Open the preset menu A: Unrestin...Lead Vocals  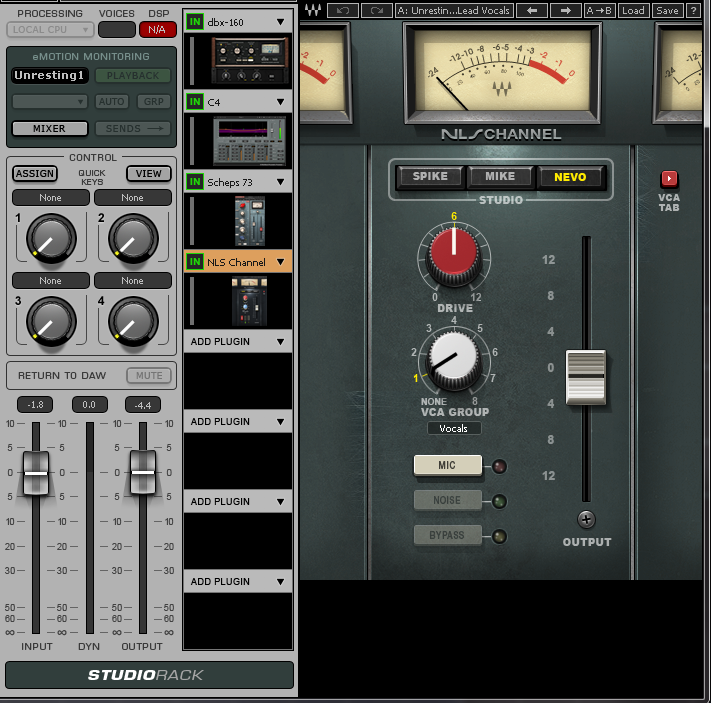(x=454, y=10)
